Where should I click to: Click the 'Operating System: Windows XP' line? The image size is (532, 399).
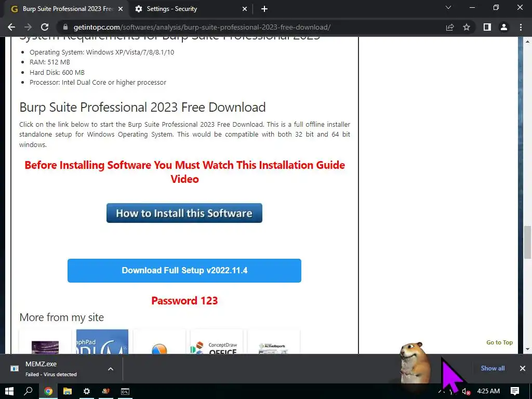pos(102,52)
